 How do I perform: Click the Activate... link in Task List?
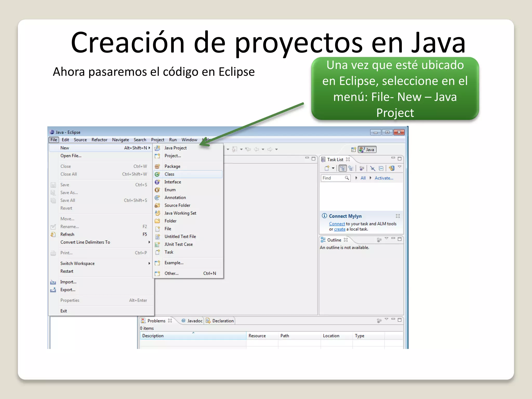pyautogui.click(x=384, y=178)
